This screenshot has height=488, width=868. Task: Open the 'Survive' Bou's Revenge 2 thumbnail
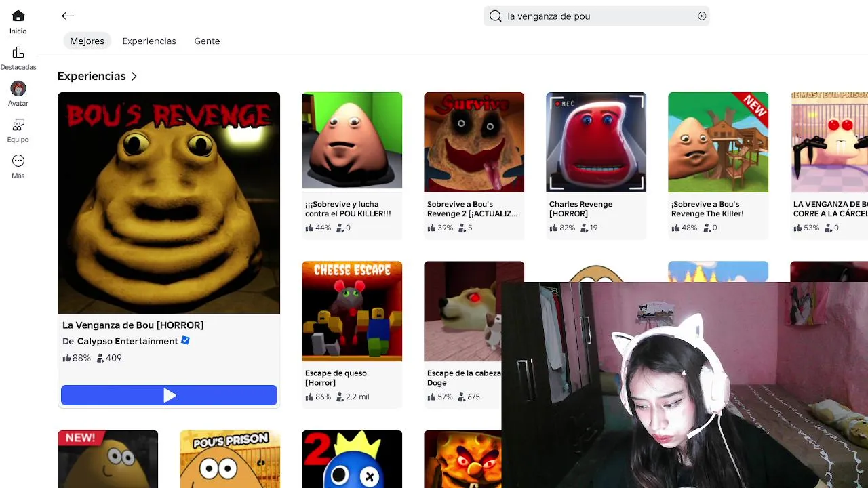[x=474, y=142]
